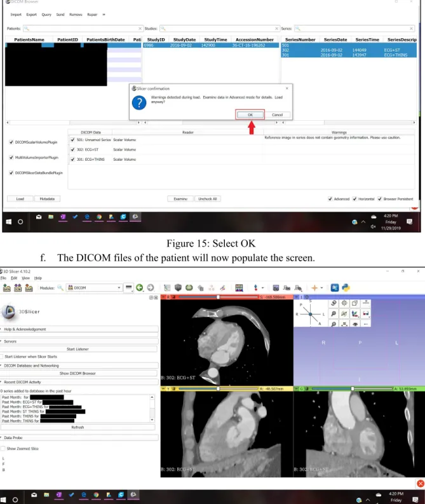Screen dimensions: 425x504
Task: Toggle the Advanced checkbox
Action: pos(330,199)
